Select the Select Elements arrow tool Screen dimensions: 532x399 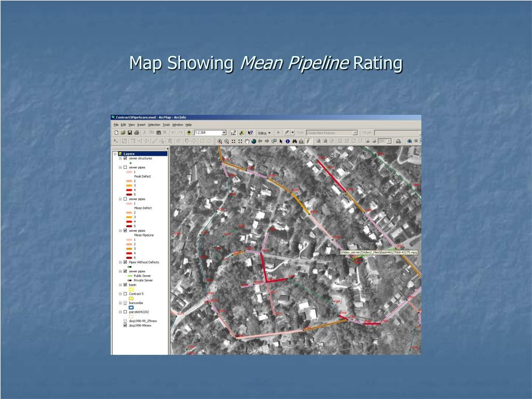coord(281,141)
